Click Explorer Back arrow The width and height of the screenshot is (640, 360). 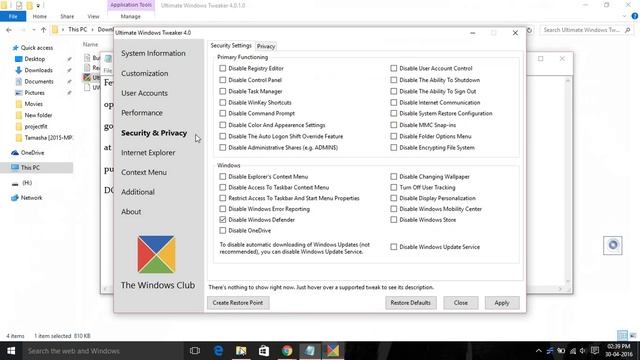pos(9,30)
